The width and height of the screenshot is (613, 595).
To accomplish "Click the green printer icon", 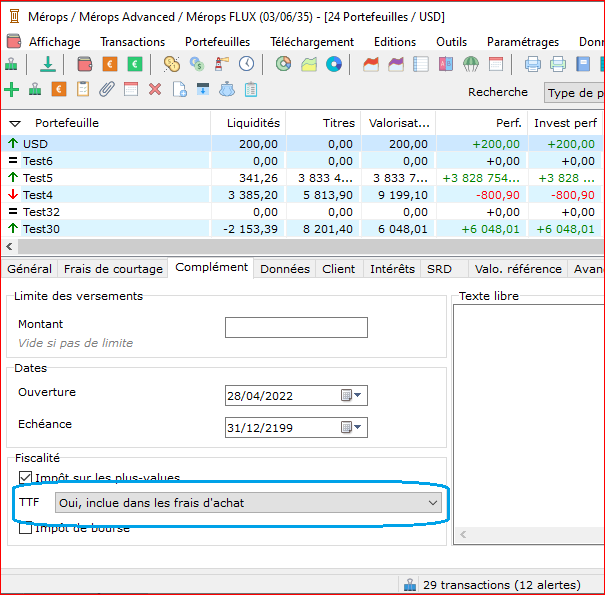I will click(558, 64).
